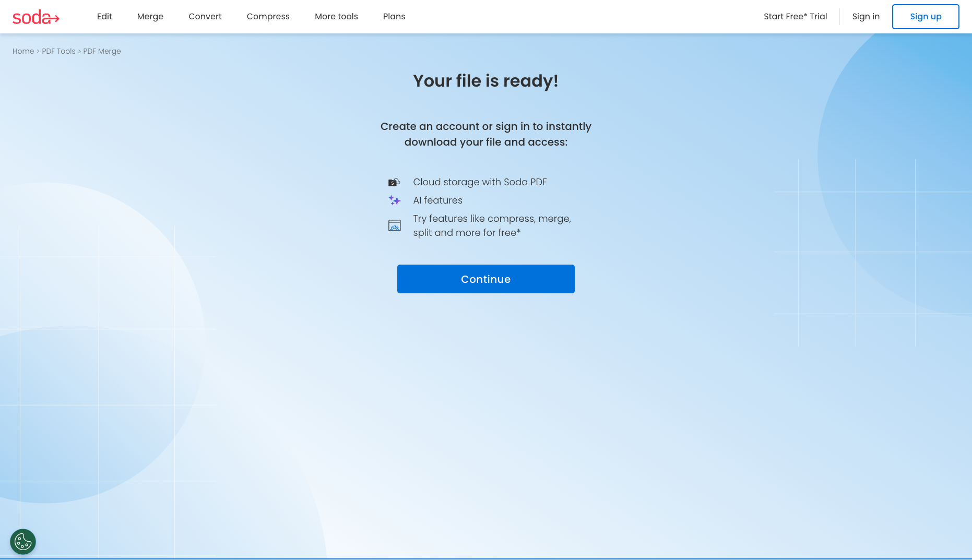Image resolution: width=972 pixels, height=560 pixels.
Task: Click the AI features sparkle icon
Action: (395, 200)
